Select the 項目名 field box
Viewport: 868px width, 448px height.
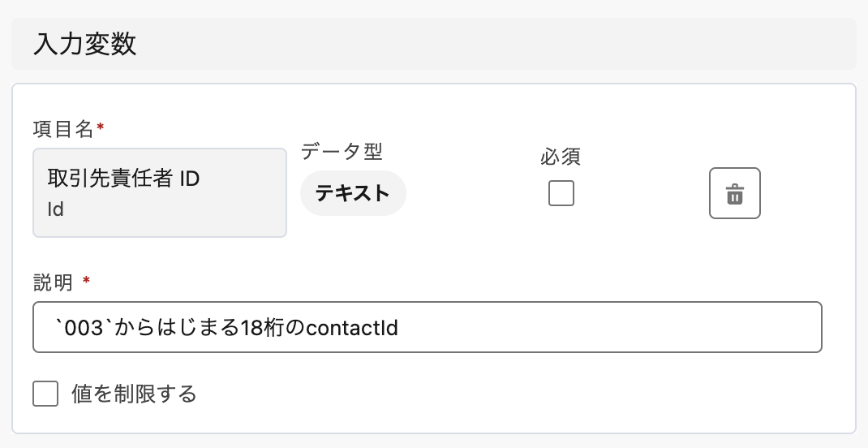(x=159, y=192)
